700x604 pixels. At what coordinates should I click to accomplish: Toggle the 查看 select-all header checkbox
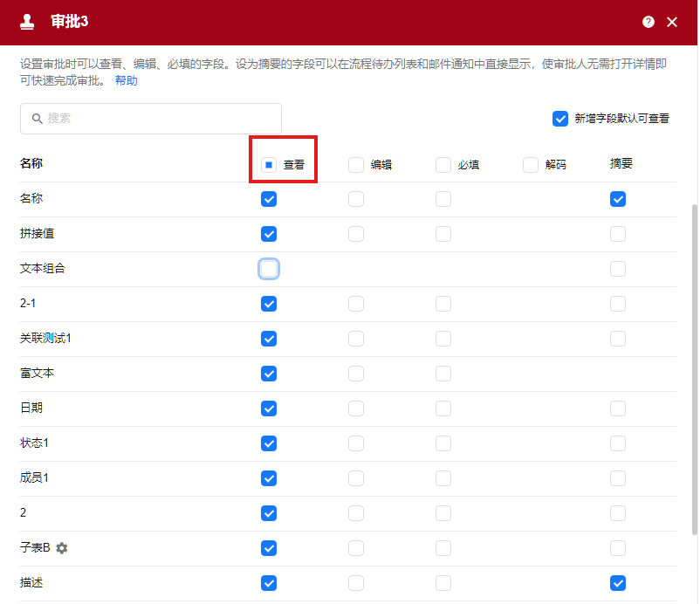click(x=269, y=165)
